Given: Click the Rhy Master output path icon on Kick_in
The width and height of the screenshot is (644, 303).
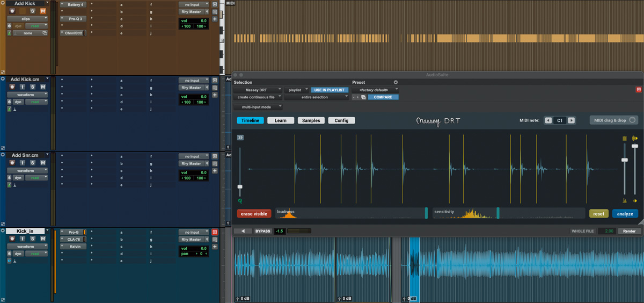Looking at the screenshot, I should 206,240.
